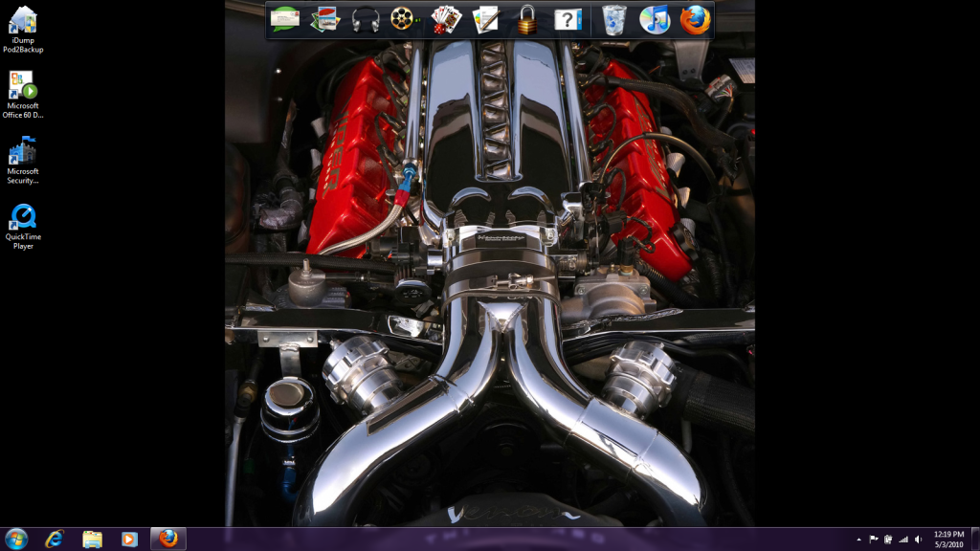Launch the documents and pen icon in the dock

click(486, 19)
